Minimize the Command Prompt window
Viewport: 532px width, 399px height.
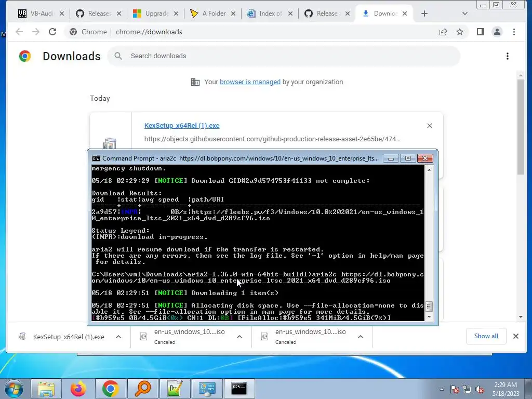[391, 158]
